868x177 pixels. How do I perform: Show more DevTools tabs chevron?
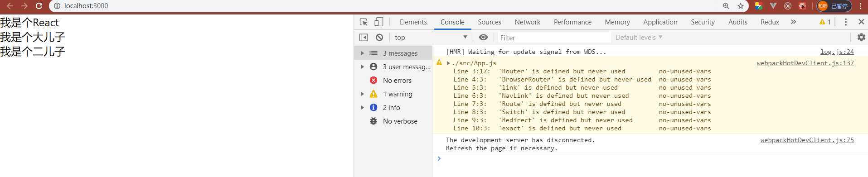coord(793,22)
